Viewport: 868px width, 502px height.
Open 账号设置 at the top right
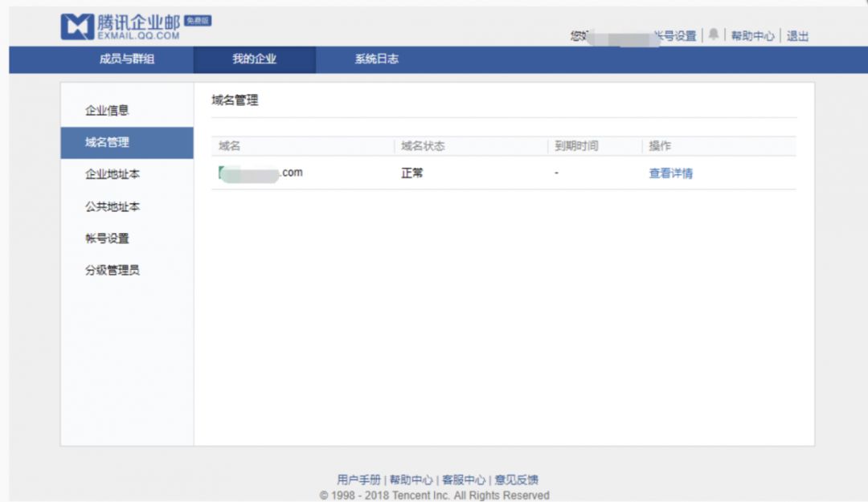(679, 35)
